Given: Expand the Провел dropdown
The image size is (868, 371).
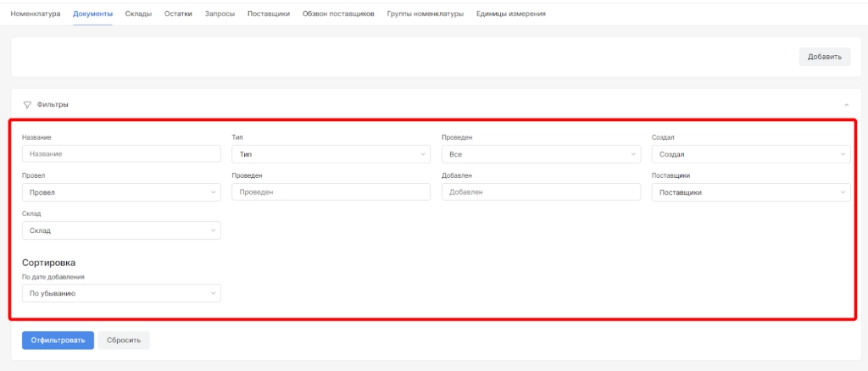Looking at the screenshot, I should click(x=121, y=192).
